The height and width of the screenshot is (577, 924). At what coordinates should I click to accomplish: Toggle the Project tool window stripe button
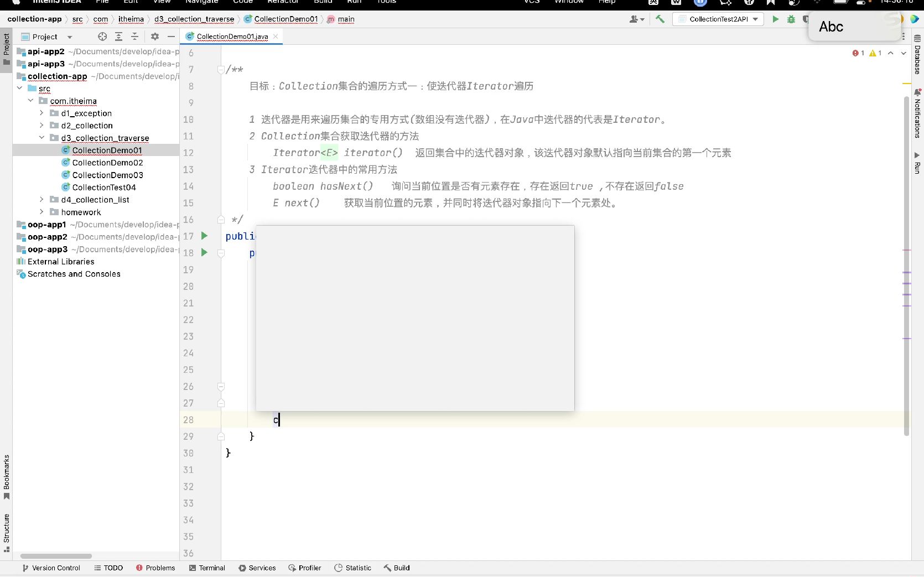(x=7, y=49)
